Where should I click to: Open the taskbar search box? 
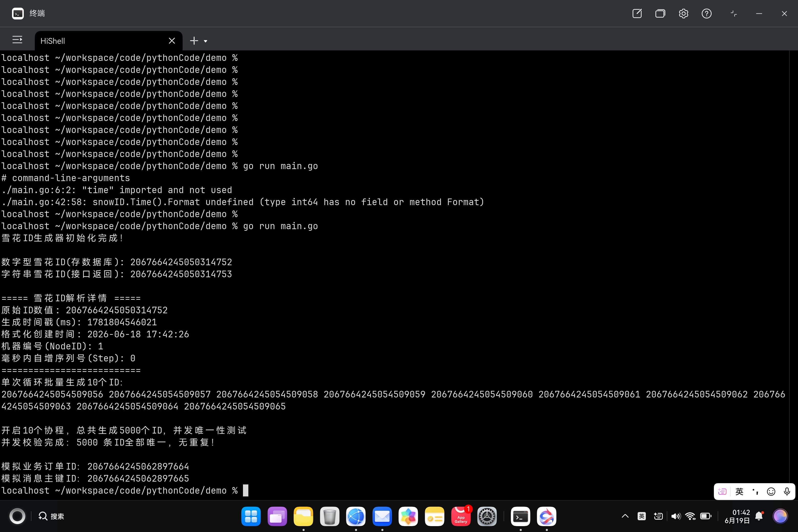click(51, 516)
